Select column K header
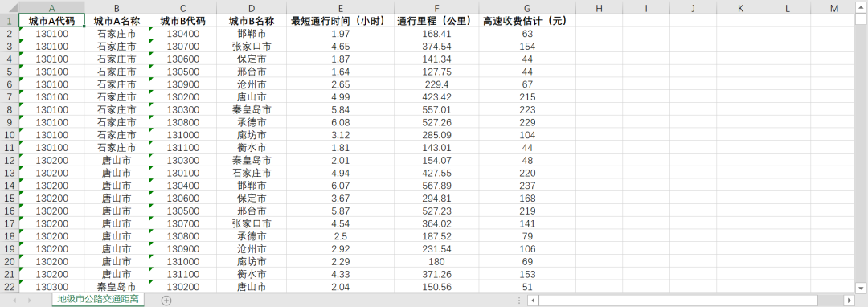 tap(740, 8)
